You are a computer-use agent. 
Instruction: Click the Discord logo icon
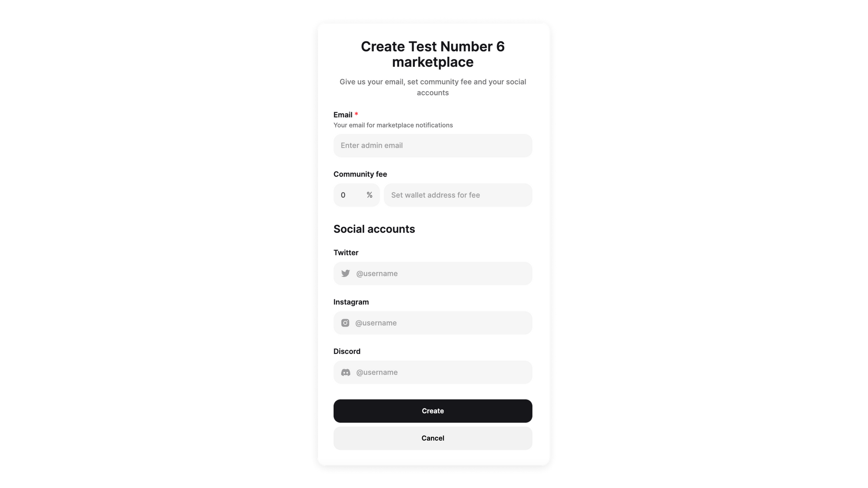(346, 372)
